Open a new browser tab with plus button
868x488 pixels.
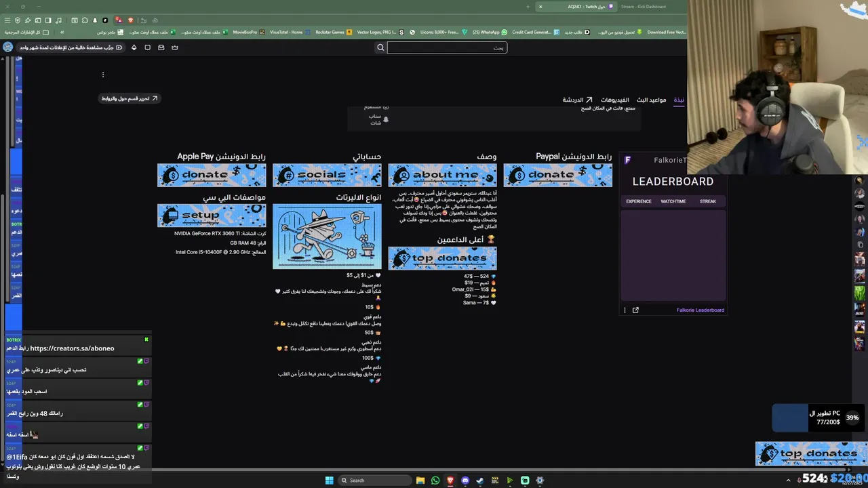pos(528,7)
